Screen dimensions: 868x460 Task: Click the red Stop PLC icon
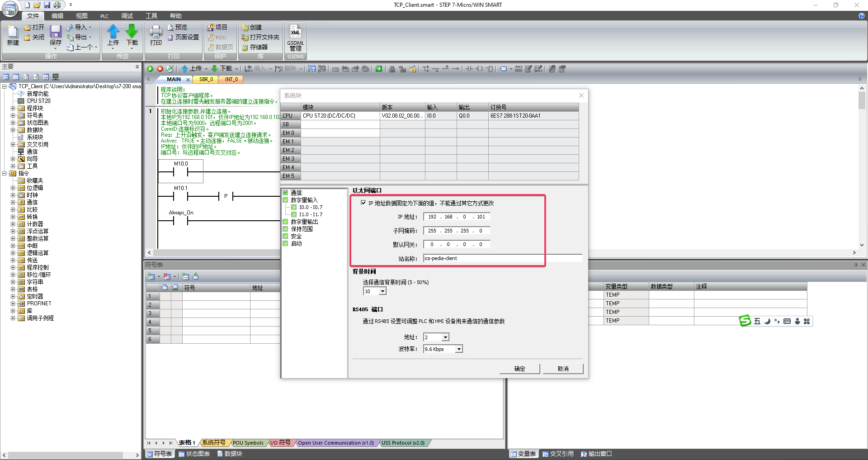160,69
